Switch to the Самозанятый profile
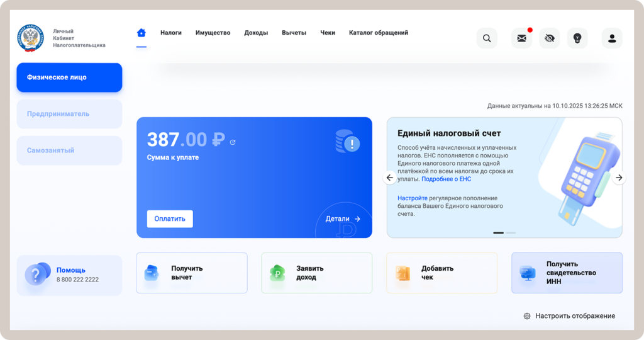Viewport: 644px width, 340px height. (x=69, y=150)
